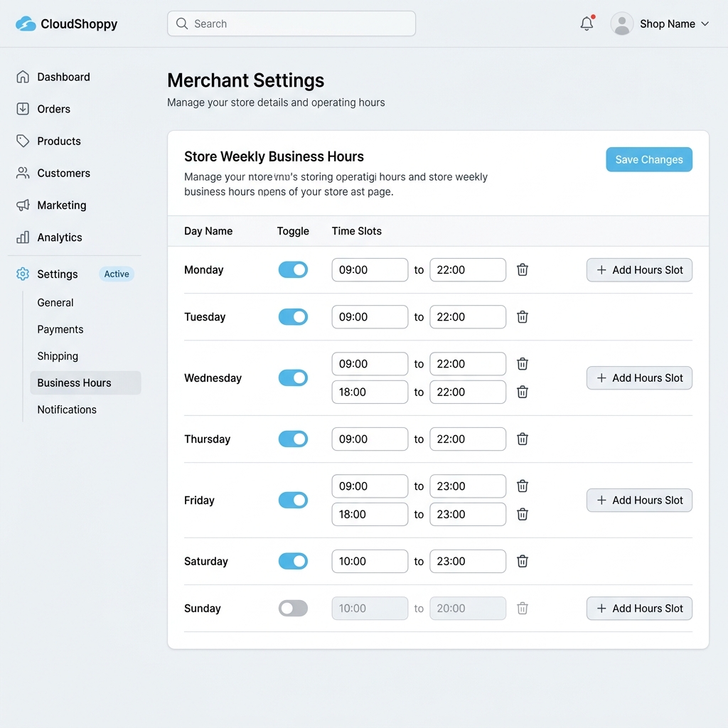Delete Tuesday's time slot via trash icon
The image size is (728, 728).
[523, 316]
